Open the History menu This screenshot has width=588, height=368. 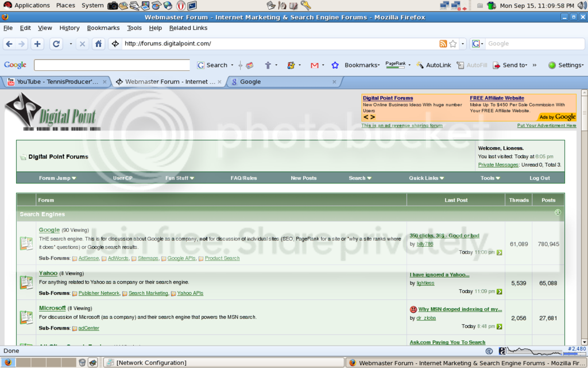click(69, 28)
